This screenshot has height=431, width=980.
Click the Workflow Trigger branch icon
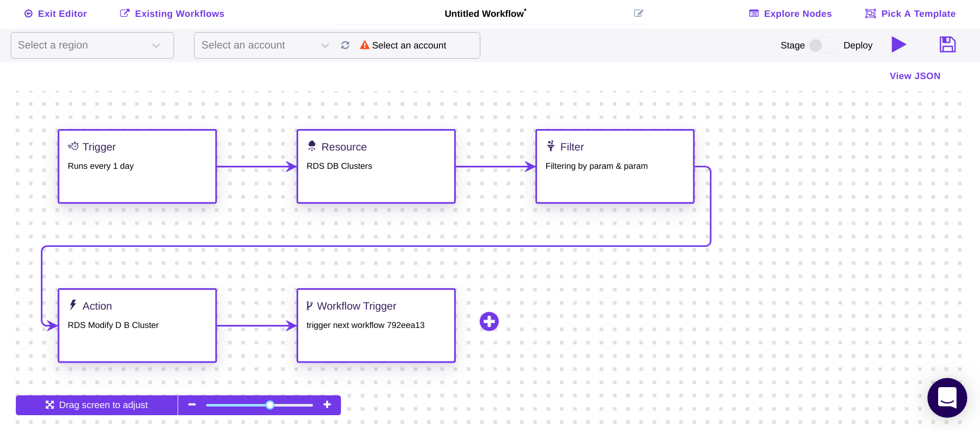pyautogui.click(x=309, y=306)
